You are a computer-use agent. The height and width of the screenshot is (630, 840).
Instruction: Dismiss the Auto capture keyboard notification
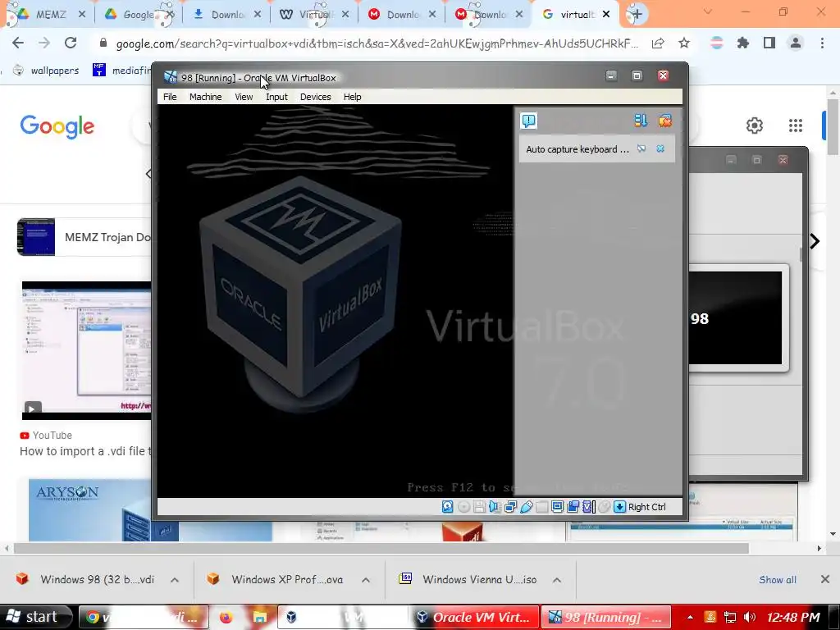tap(660, 149)
